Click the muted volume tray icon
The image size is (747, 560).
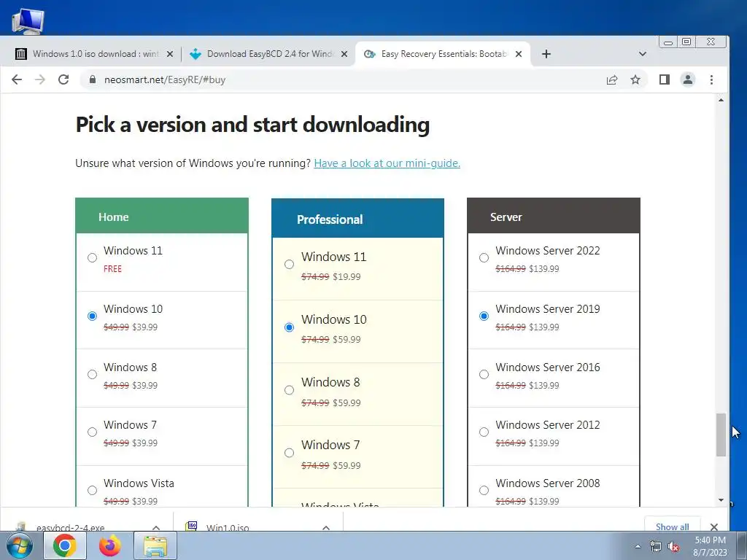tap(673, 547)
